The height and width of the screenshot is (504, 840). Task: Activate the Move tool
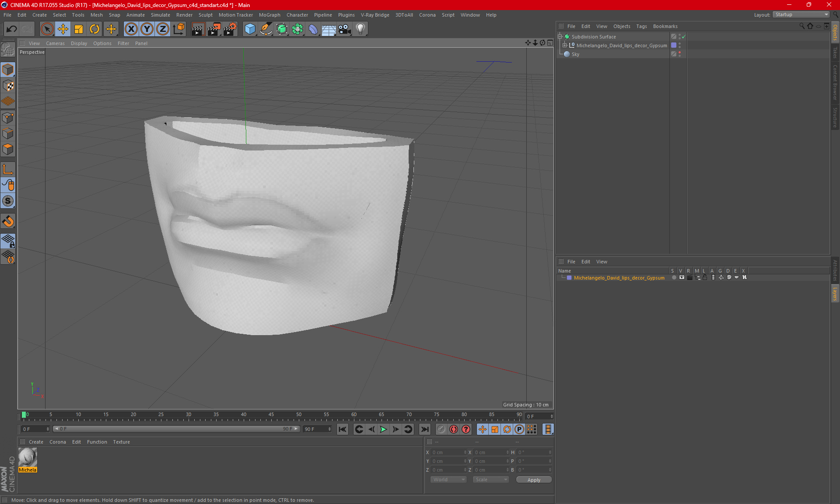point(63,29)
